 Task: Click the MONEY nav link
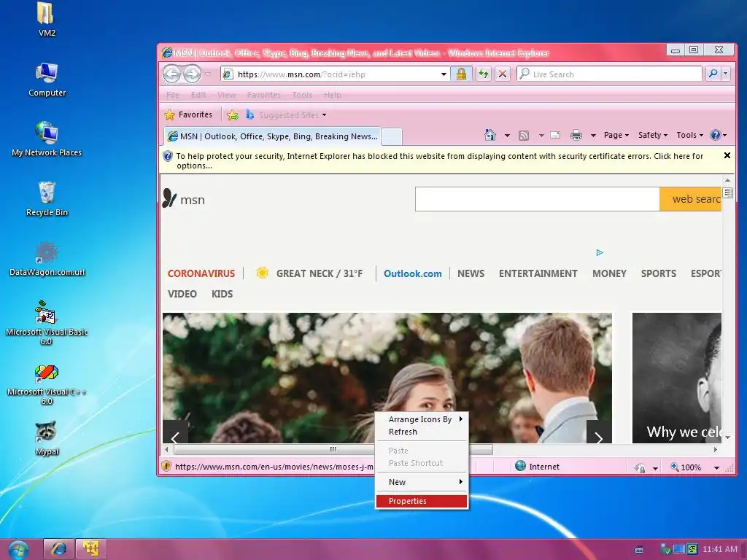(x=609, y=274)
